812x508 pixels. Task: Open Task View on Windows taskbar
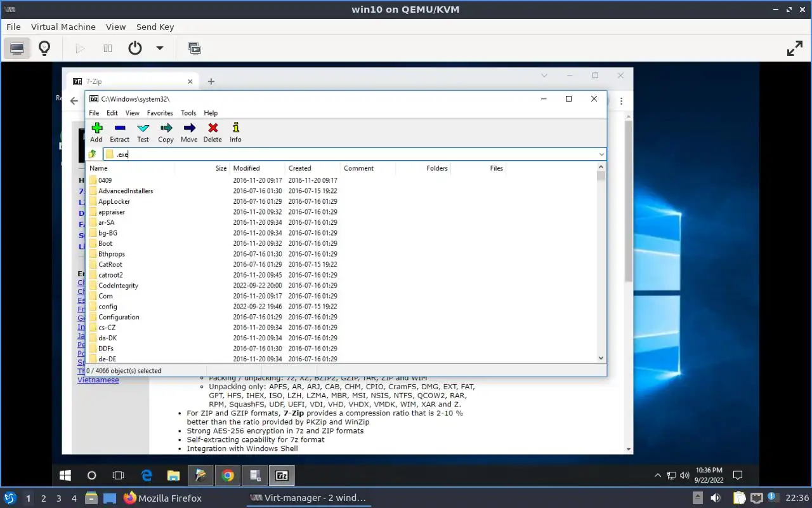pyautogui.click(x=118, y=475)
